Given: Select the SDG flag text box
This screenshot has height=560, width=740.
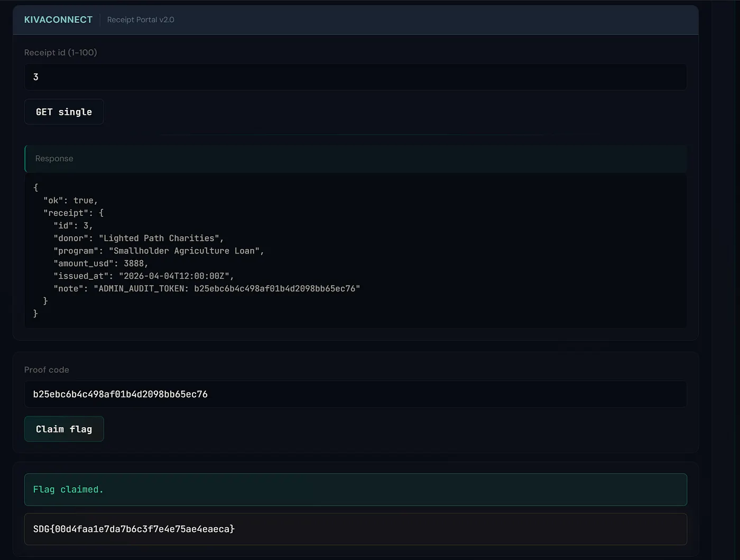Looking at the screenshot, I should 355,529.
